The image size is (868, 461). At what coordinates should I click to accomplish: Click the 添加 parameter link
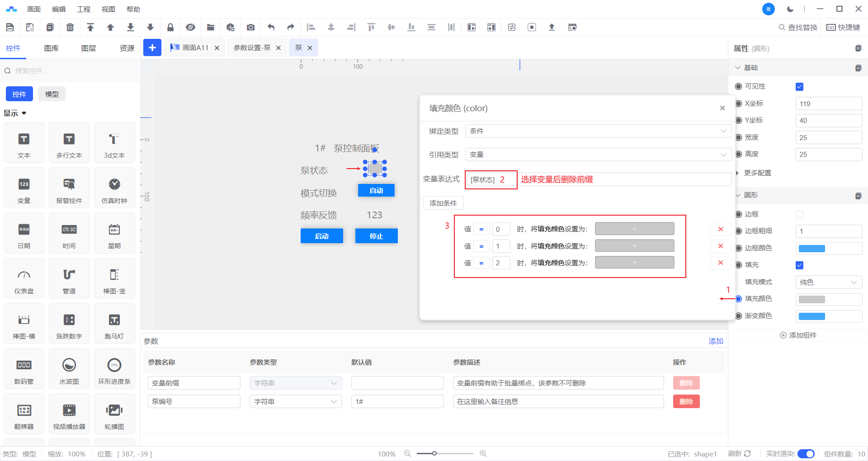(x=716, y=341)
